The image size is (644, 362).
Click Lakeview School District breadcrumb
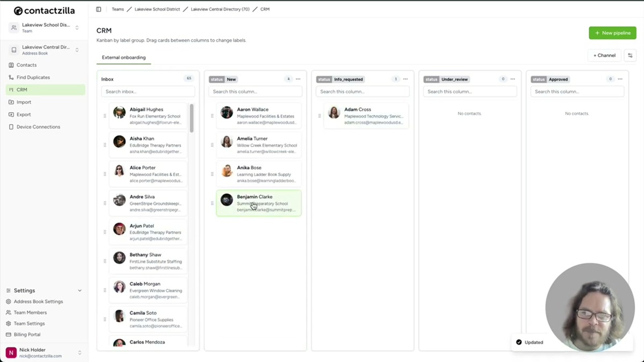(157, 9)
